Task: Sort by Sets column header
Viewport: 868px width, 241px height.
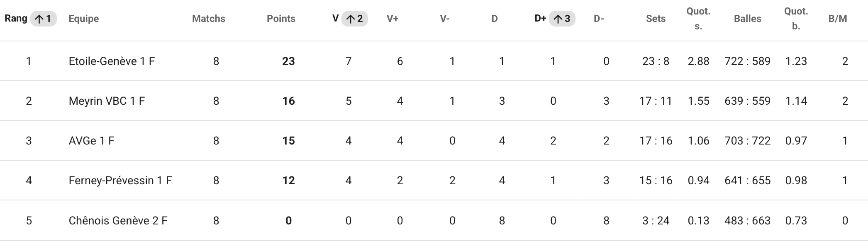Action: (x=656, y=19)
